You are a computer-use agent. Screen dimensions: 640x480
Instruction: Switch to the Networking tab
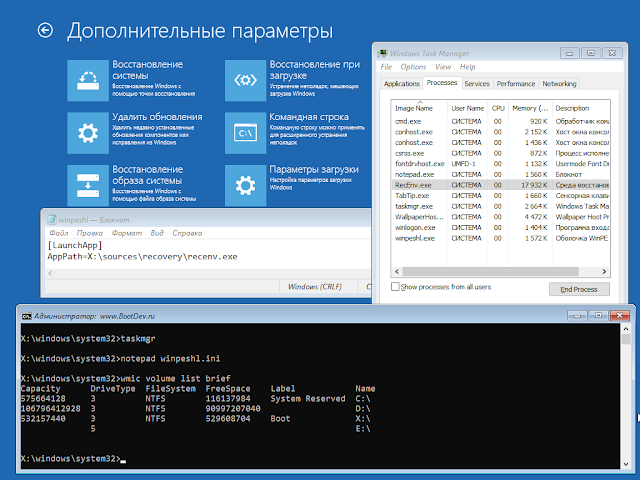(559, 84)
